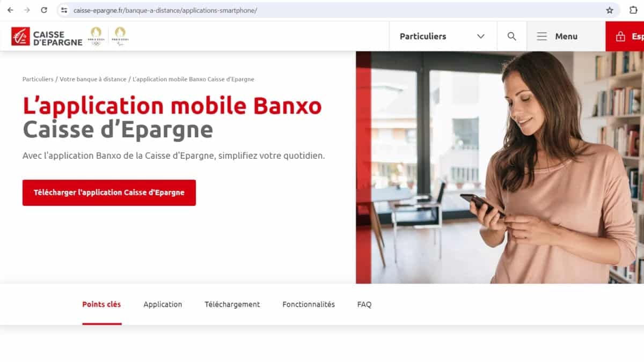644x362 pixels.
Task: Click the Paris 2024 Olympics emblem
Action: pos(96,36)
